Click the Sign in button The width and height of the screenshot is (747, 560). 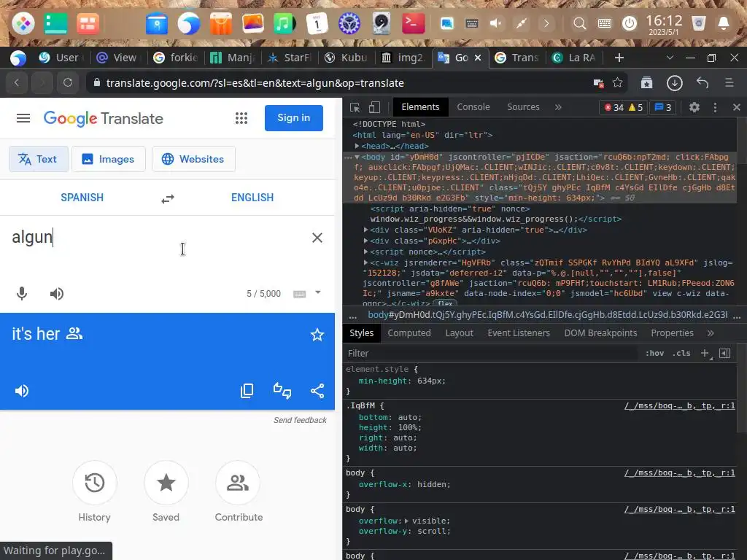tap(294, 118)
